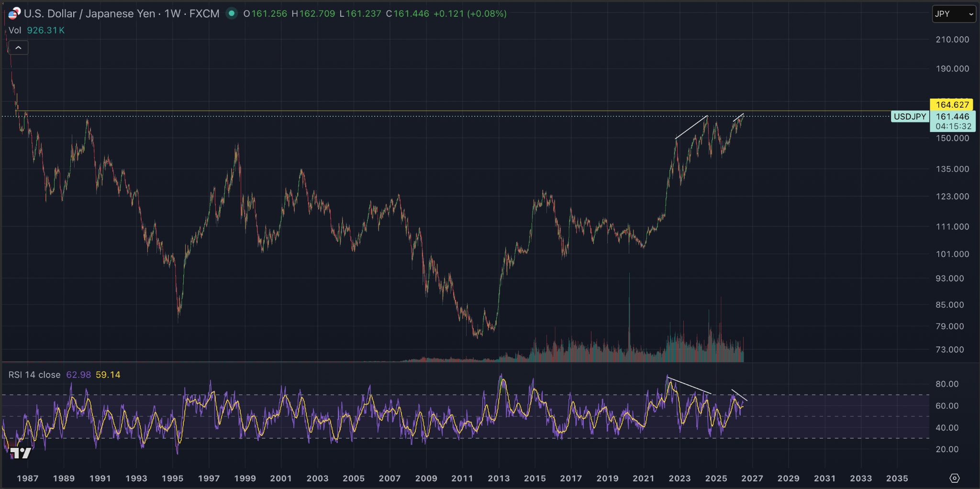The image size is (980, 489).
Task: Click the RSI axis label "80.00"
Action: click(947, 384)
